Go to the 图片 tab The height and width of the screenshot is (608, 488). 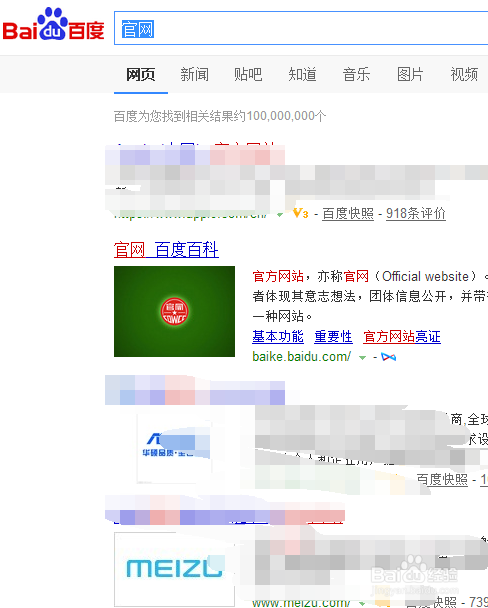[410, 74]
